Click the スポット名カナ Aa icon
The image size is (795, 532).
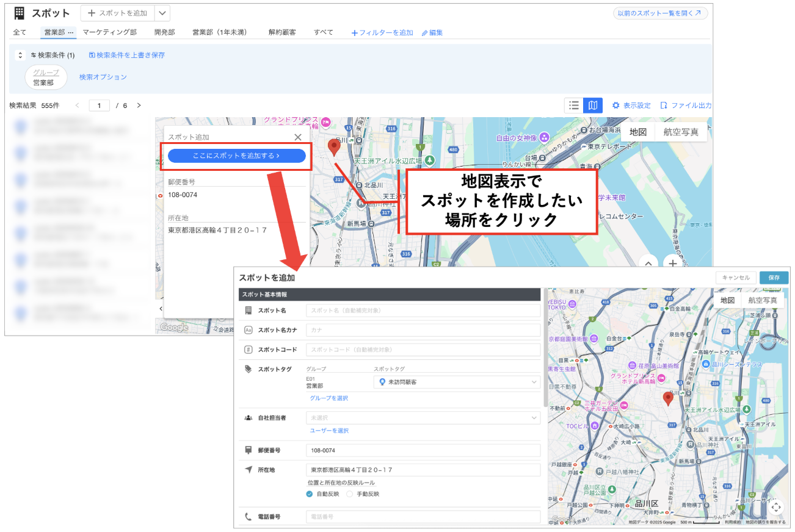[x=249, y=330]
